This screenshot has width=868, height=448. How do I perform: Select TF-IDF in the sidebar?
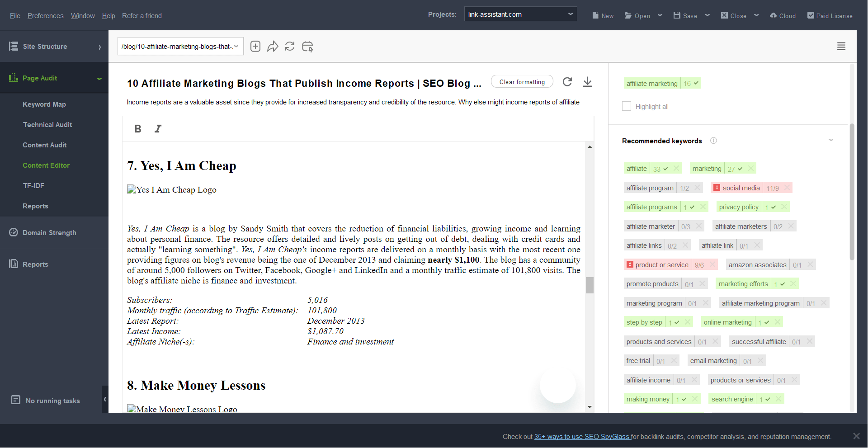tap(33, 186)
